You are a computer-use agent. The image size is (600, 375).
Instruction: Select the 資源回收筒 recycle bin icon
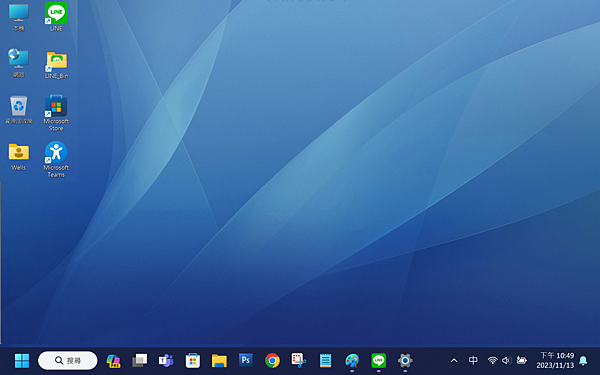(18, 110)
